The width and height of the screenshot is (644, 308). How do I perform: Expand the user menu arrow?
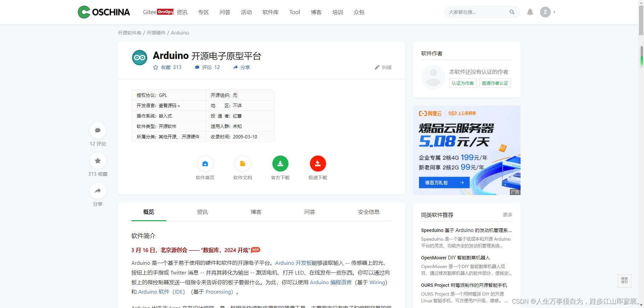(x=554, y=12)
